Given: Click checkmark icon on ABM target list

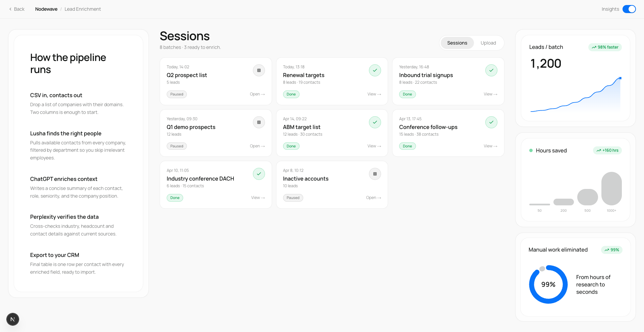Looking at the screenshot, I should pyautogui.click(x=375, y=122).
